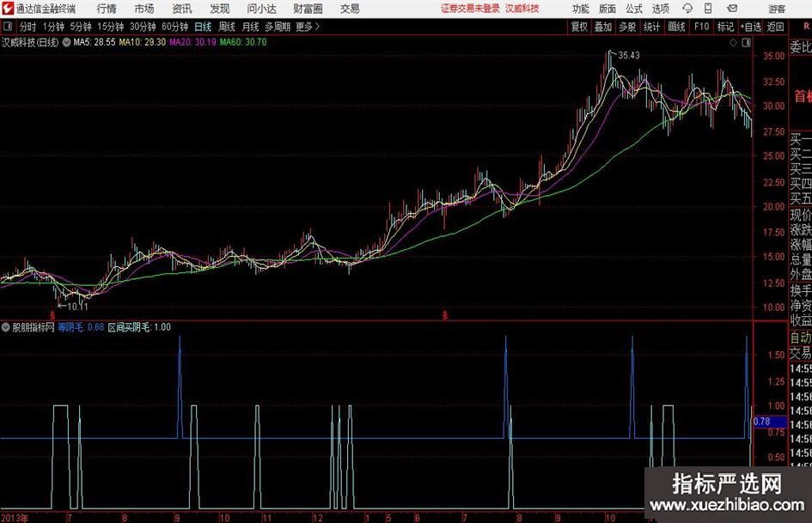Open the 选项 menu
This screenshot has height=523, width=812.
coord(660,9)
